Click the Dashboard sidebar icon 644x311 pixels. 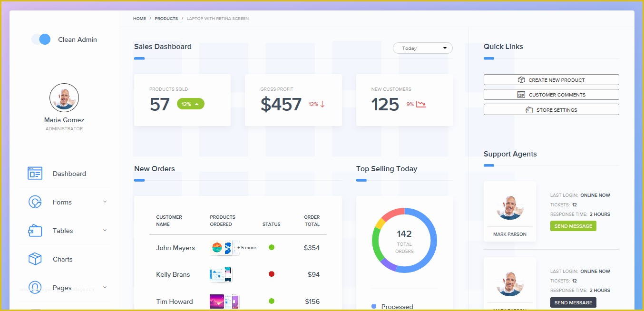coord(35,174)
